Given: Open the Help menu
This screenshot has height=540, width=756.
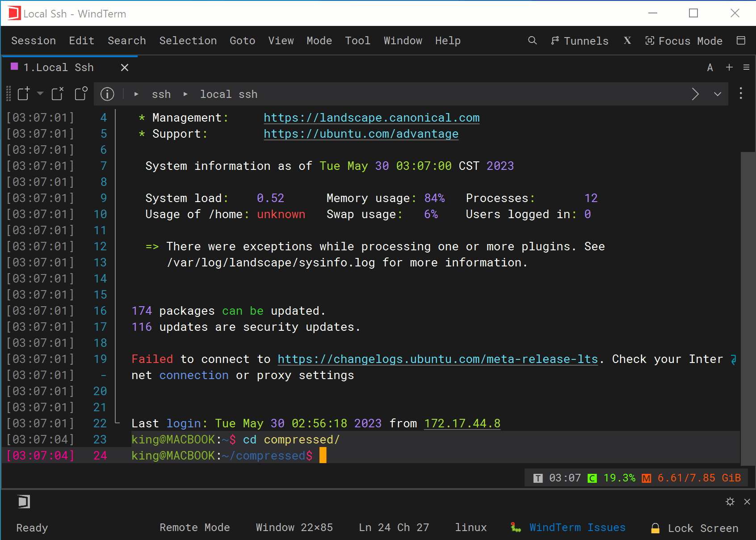Looking at the screenshot, I should (x=448, y=41).
